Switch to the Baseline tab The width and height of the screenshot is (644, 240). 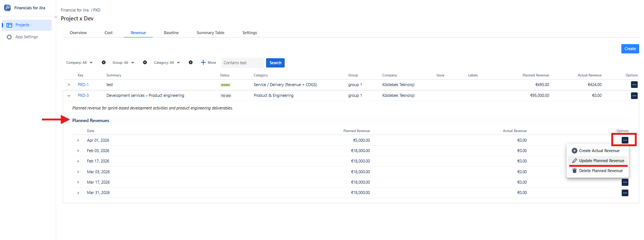(171, 33)
